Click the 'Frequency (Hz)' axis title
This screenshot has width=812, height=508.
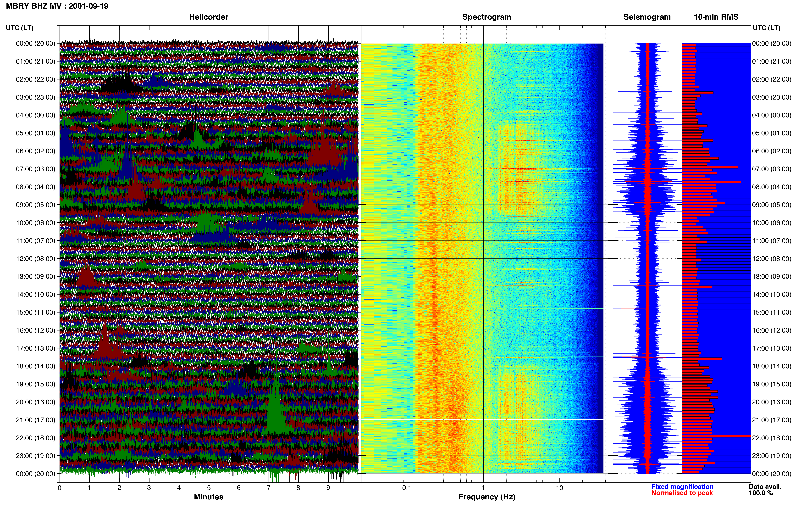click(487, 497)
